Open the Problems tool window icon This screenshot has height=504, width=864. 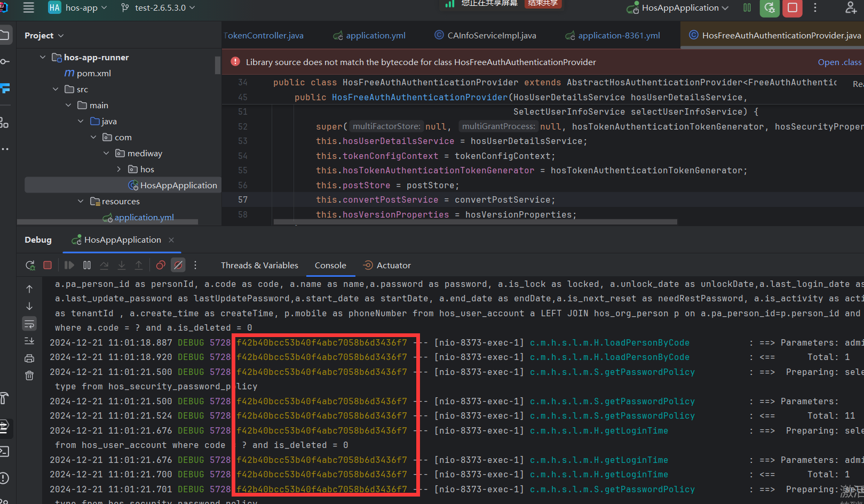pyautogui.click(x=4, y=478)
